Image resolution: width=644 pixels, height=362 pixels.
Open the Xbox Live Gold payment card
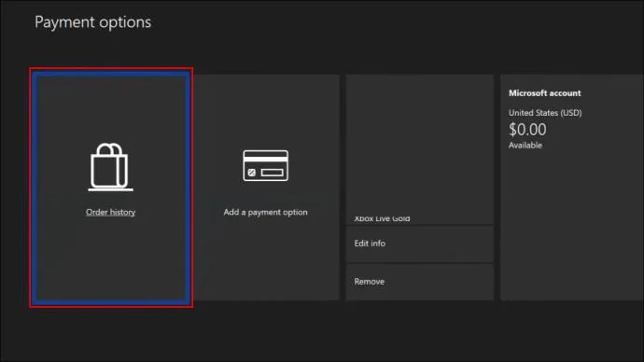tap(419, 149)
